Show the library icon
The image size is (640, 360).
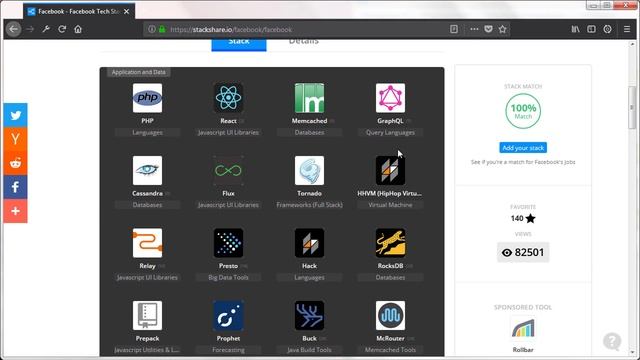575,29
